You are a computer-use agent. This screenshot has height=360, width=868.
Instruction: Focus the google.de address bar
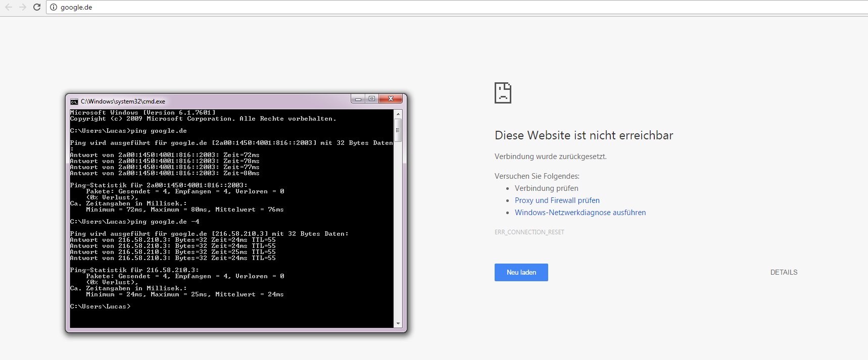click(457, 7)
